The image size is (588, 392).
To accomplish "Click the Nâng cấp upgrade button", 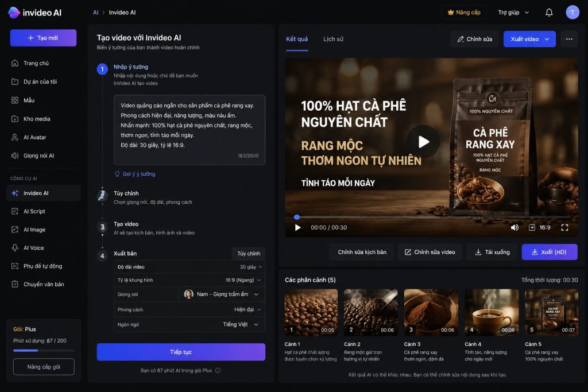I will (463, 13).
